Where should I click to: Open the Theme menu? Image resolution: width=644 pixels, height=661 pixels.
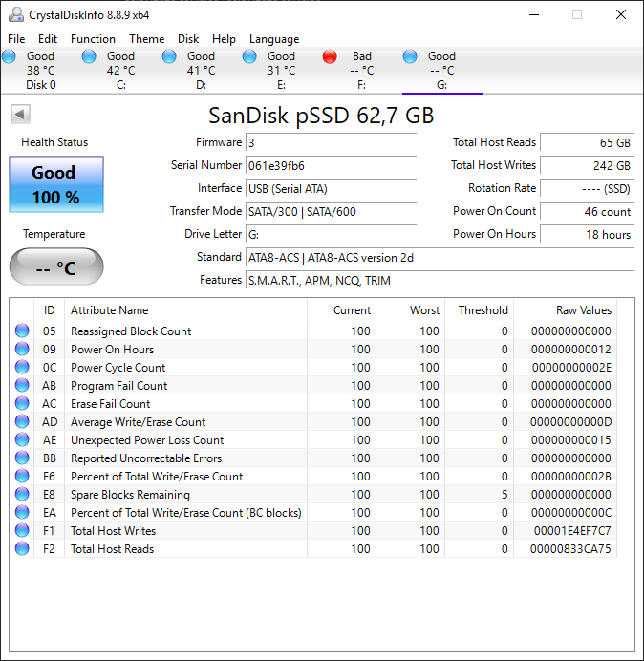147,39
